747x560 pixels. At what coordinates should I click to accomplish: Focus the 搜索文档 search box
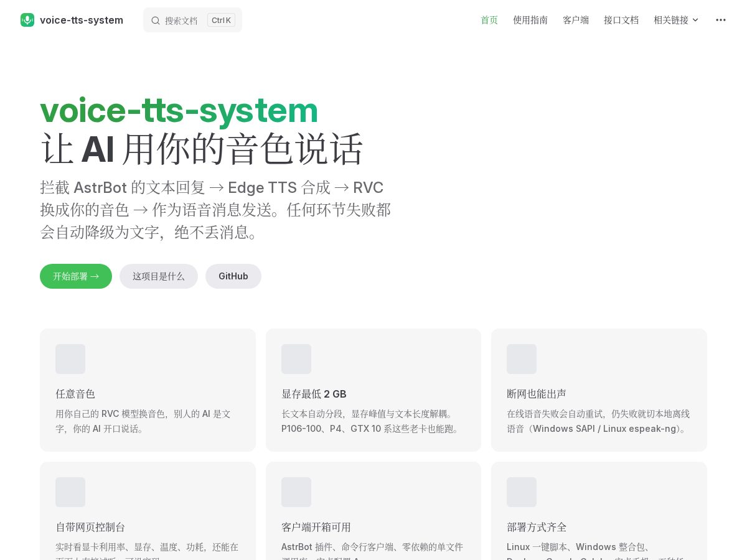[x=192, y=20]
